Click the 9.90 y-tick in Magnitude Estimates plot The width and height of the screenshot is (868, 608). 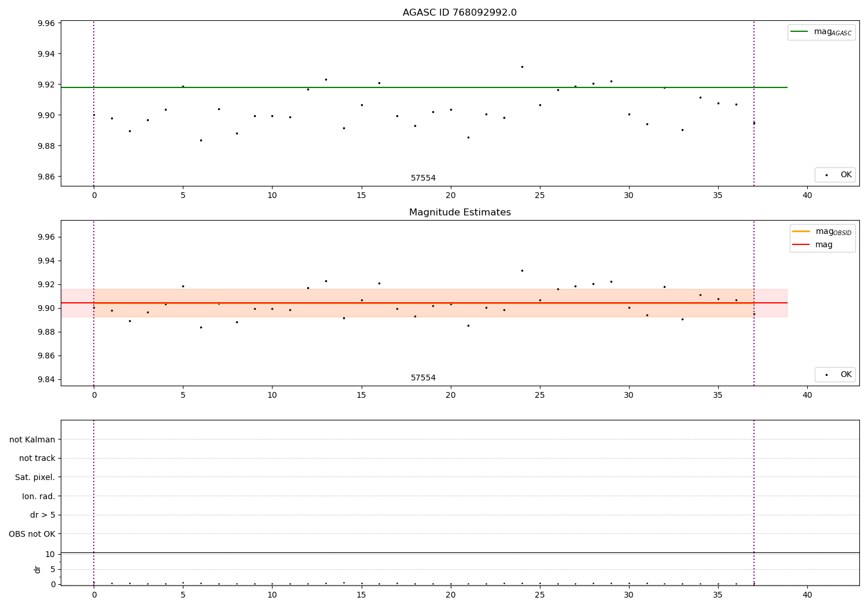[46, 309]
